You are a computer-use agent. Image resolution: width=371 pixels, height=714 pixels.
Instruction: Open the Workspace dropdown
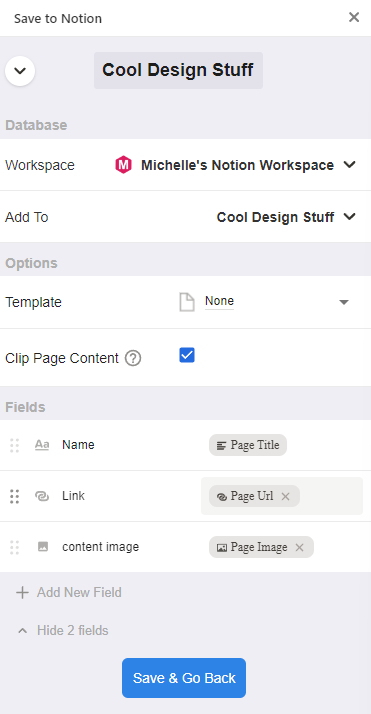(235, 165)
